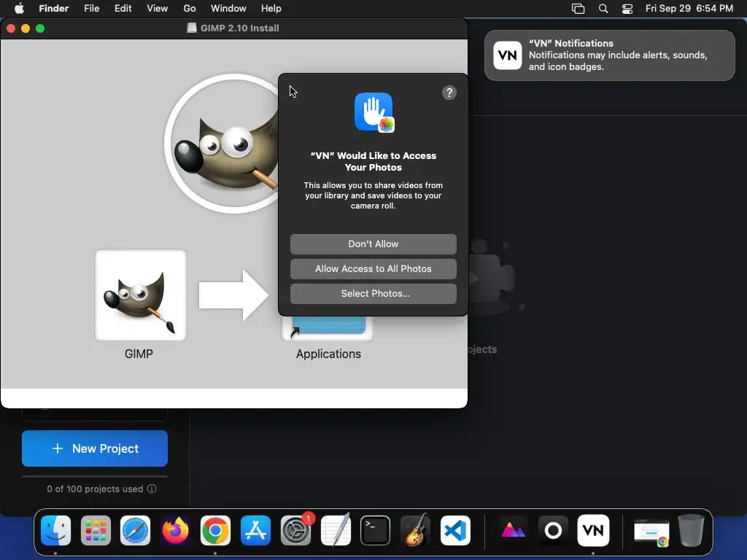Open the white circle app in Dock

coord(553,531)
